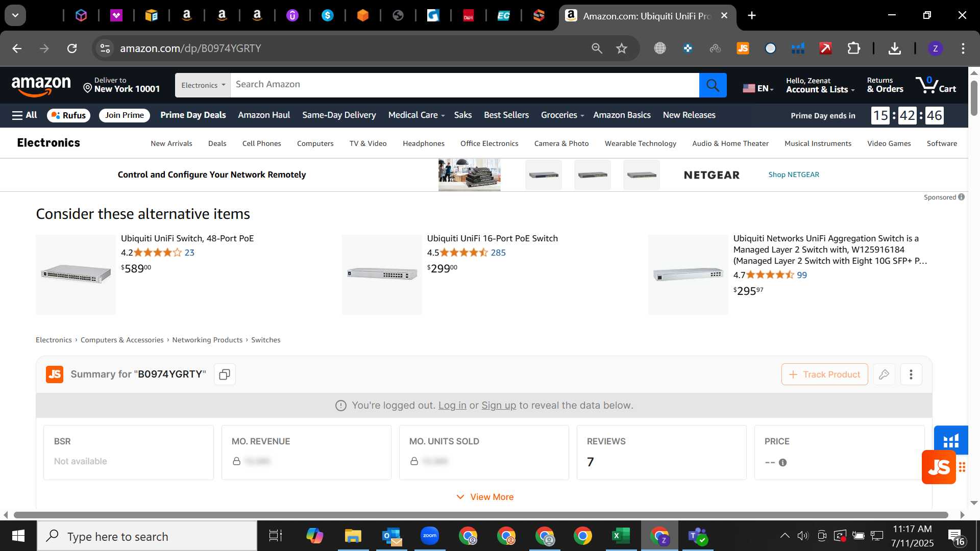The height and width of the screenshot is (551, 980).
Task: Open Ubiquiti UniFi Aggregation Switch title
Action: [x=830, y=250]
